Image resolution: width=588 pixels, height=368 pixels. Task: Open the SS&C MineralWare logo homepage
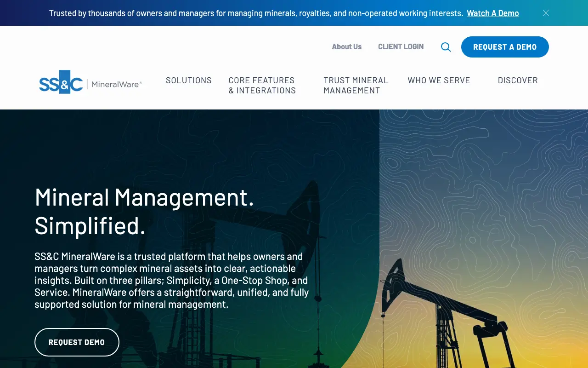click(x=90, y=82)
